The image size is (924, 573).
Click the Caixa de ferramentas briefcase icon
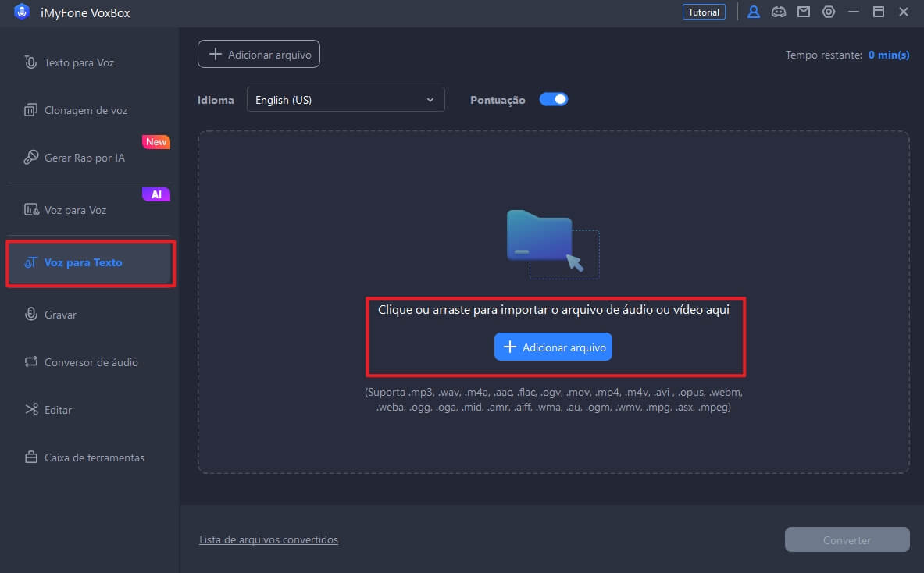(x=31, y=457)
